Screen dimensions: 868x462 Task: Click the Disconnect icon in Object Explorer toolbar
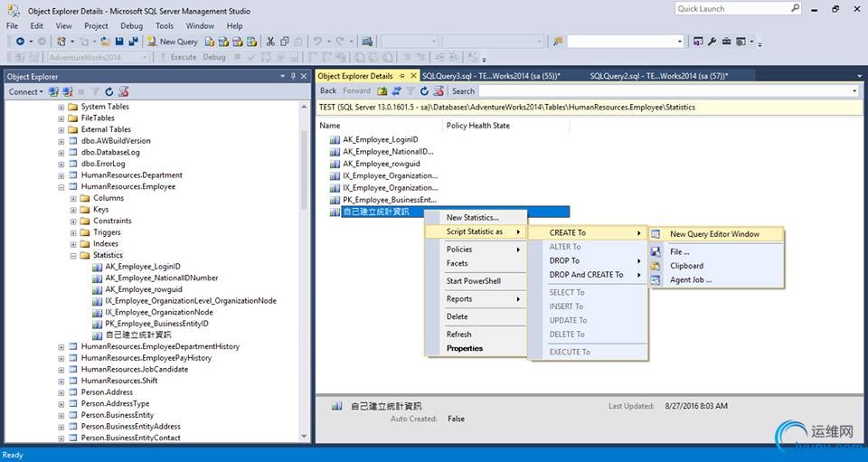67,91
